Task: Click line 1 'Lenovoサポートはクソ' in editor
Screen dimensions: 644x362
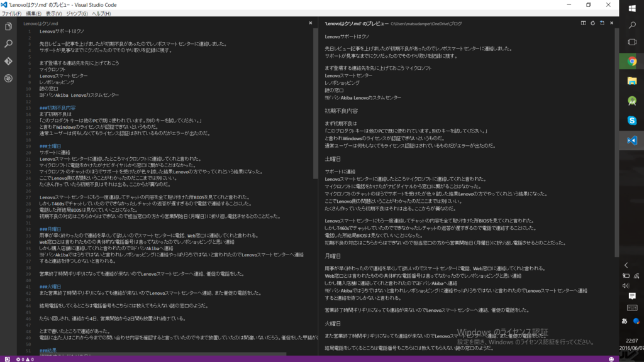Action: tap(62, 31)
